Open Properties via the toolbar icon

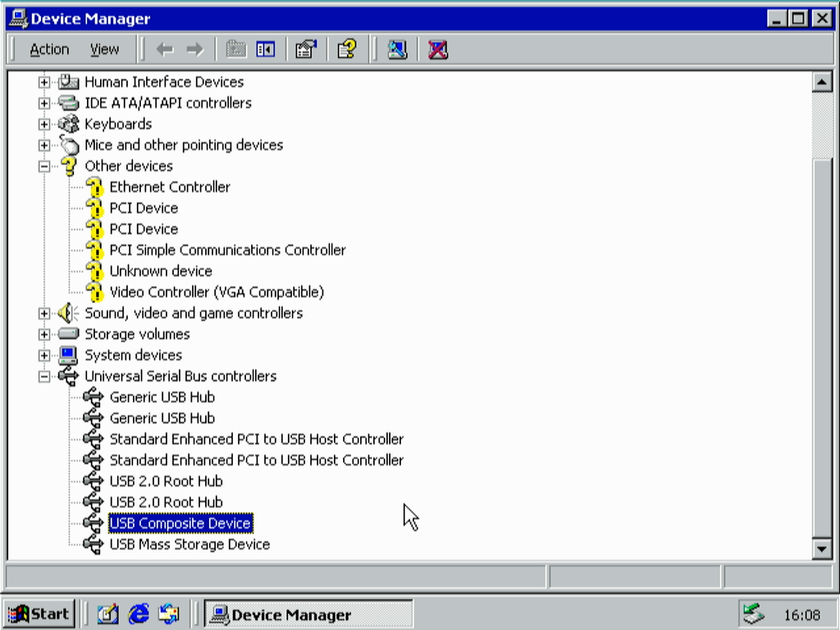pos(306,50)
